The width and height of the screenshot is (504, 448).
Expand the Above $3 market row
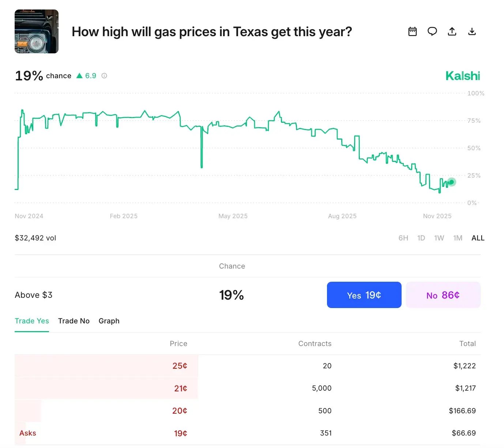[34, 295]
